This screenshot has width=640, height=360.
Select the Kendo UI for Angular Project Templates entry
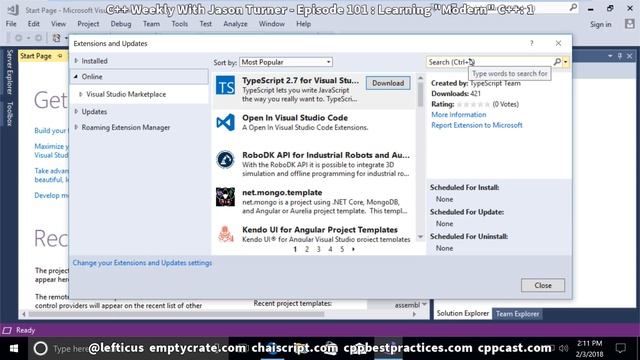(313, 234)
